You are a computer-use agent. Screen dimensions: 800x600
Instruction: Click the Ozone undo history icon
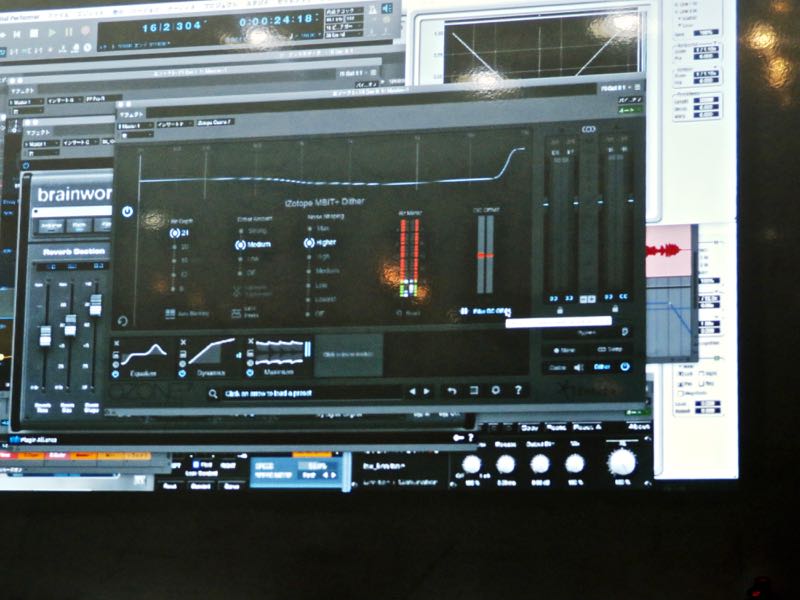452,391
